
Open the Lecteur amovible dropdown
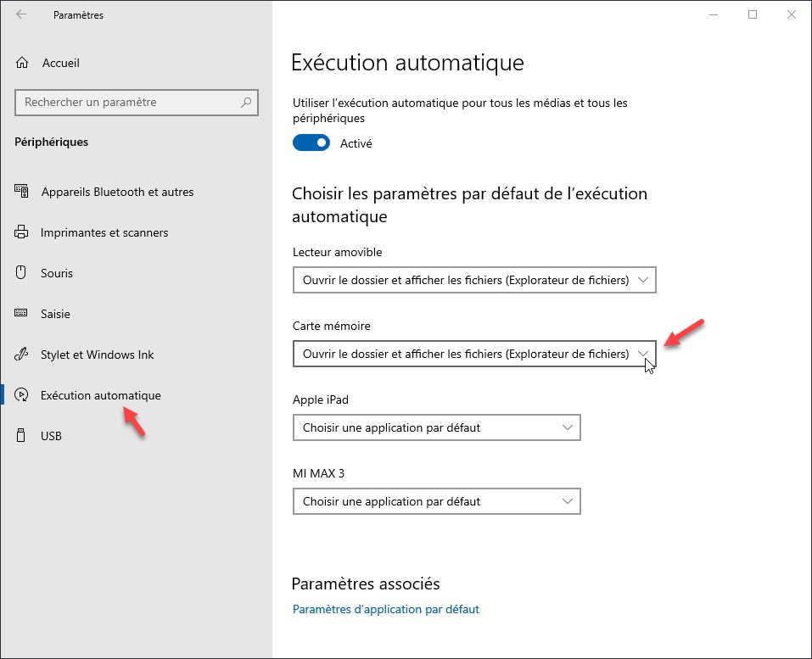474,281
